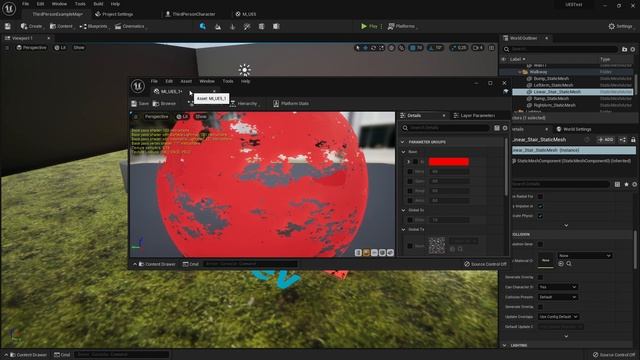
Task: Open the Platforms dropdown
Action: coord(402,26)
